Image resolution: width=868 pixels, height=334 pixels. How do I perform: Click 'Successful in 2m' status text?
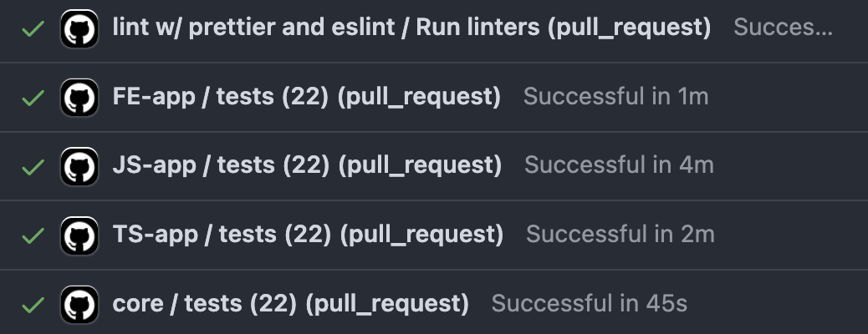pyautogui.click(x=620, y=235)
